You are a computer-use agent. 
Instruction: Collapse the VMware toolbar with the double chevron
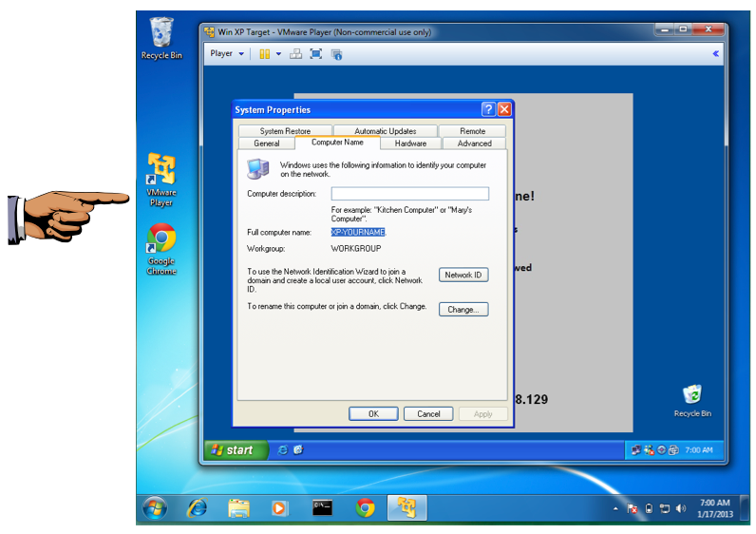coord(715,53)
